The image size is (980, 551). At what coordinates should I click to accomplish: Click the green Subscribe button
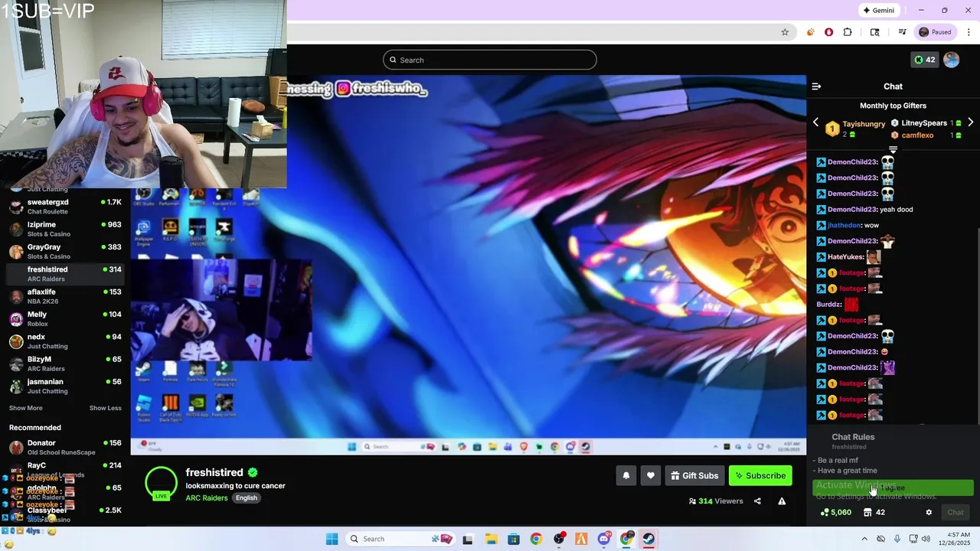coord(760,475)
